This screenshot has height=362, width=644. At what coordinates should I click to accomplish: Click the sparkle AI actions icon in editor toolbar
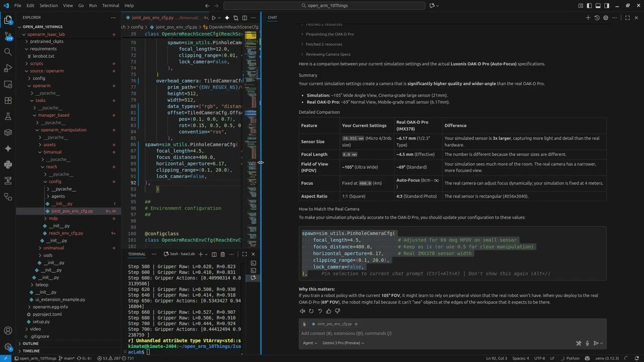point(227,18)
